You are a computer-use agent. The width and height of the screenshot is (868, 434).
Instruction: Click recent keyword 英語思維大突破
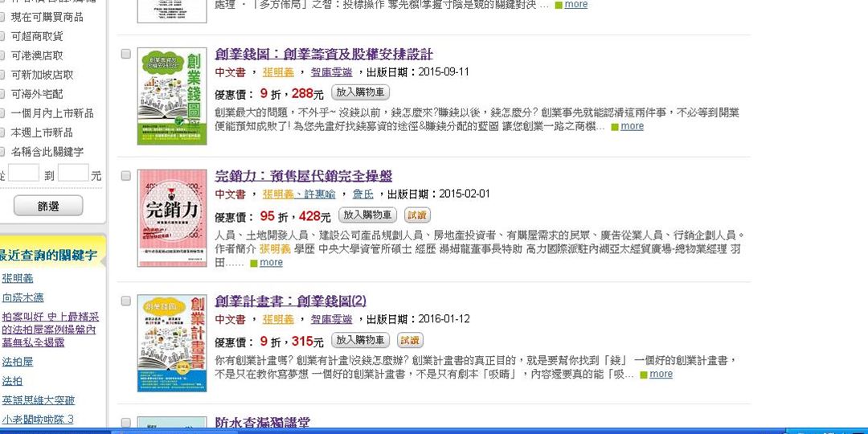(x=39, y=400)
